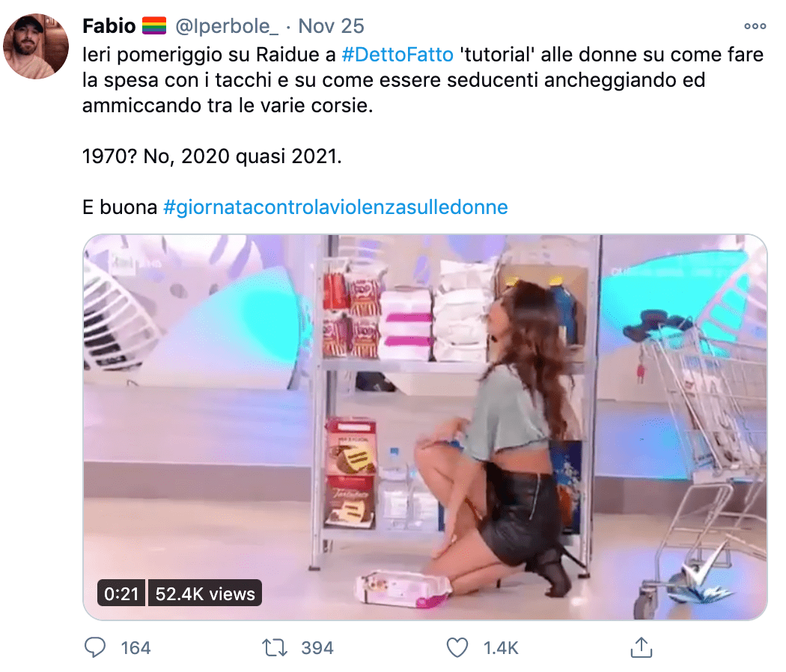The image size is (786, 672).
Task: Click the retweet arrows icon
Action: pyautogui.click(x=275, y=647)
